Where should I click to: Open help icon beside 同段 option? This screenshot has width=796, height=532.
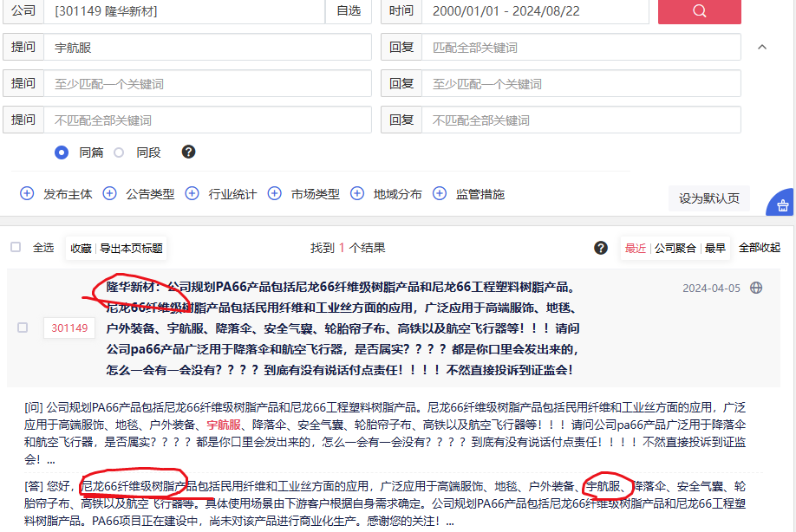click(188, 152)
